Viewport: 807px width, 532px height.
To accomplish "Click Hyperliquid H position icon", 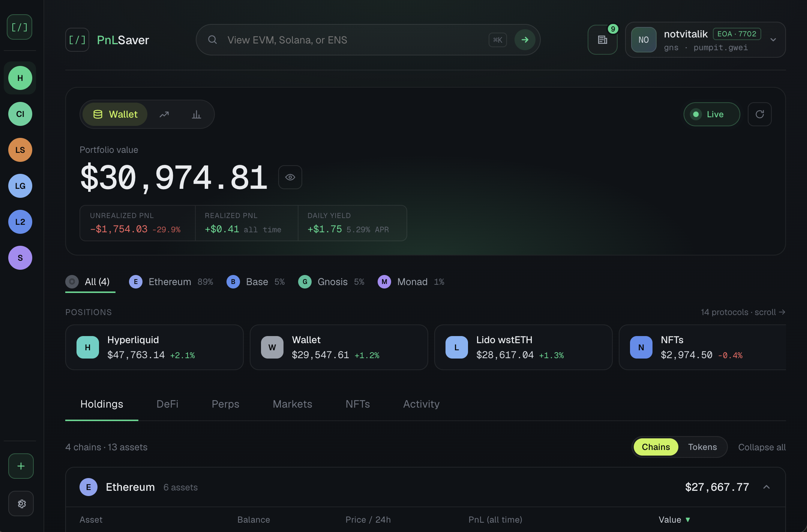I will (x=88, y=347).
